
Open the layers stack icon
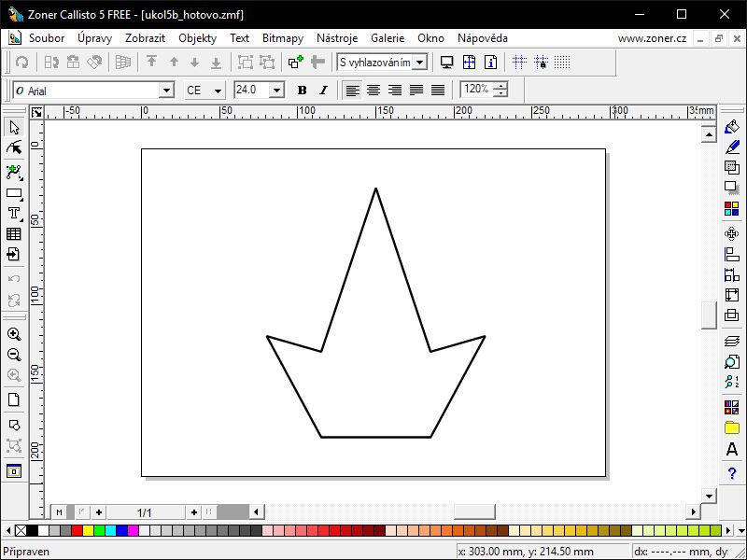tap(732, 342)
